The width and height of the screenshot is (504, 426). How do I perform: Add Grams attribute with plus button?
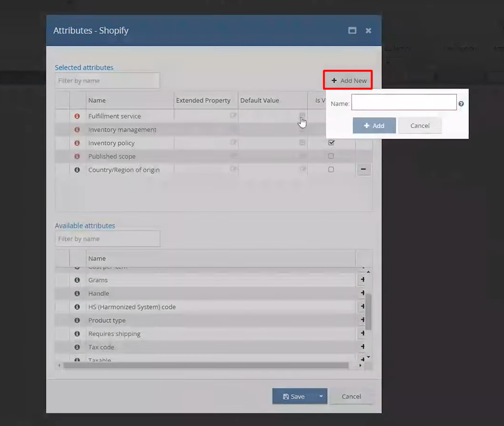point(362,280)
